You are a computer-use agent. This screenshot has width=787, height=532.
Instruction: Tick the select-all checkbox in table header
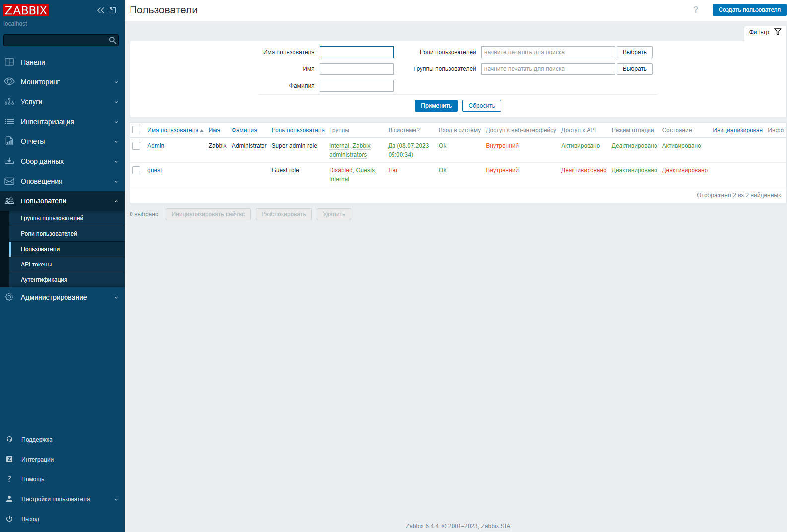(x=136, y=130)
